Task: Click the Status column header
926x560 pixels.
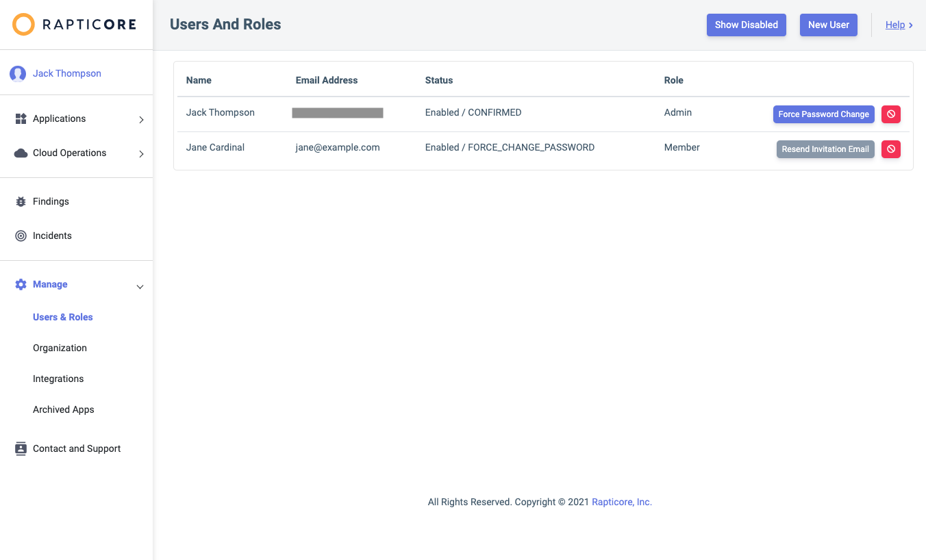Action: click(439, 80)
